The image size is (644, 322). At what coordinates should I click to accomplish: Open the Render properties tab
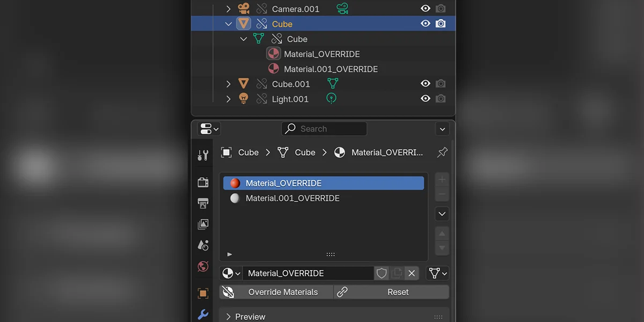(x=203, y=182)
